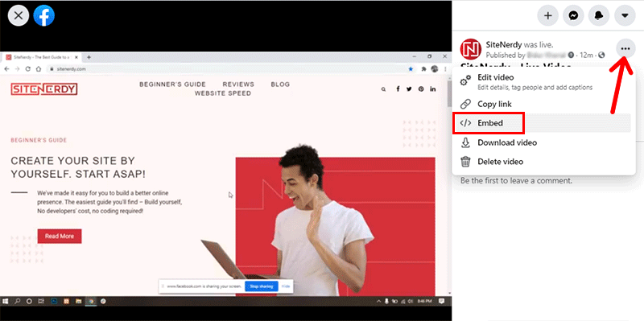Open the browser extensions puzzle icon
The width and height of the screenshot is (644, 321).
click(x=424, y=69)
